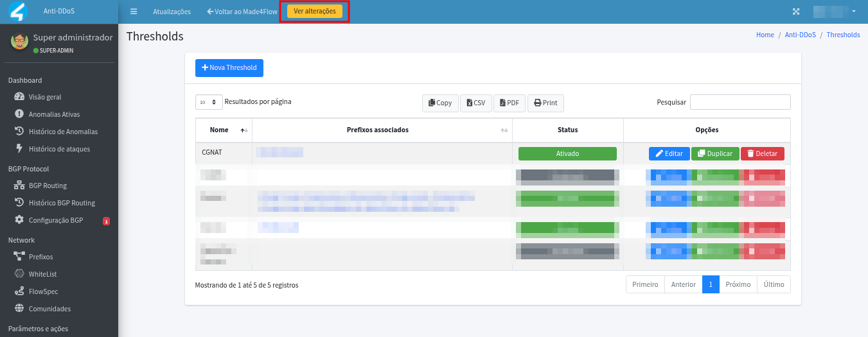This screenshot has height=337, width=868.
Task: Open Histórico de ataques in sidebar
Action: (59, 149)
